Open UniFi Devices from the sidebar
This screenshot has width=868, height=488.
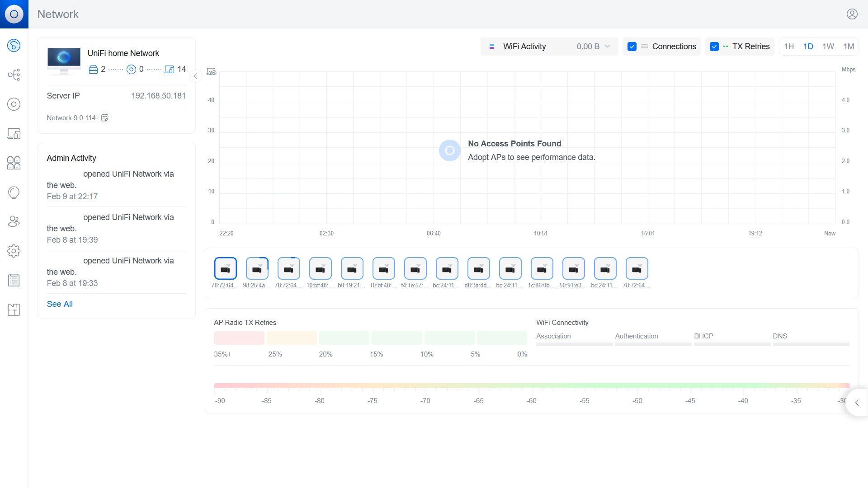14,104
